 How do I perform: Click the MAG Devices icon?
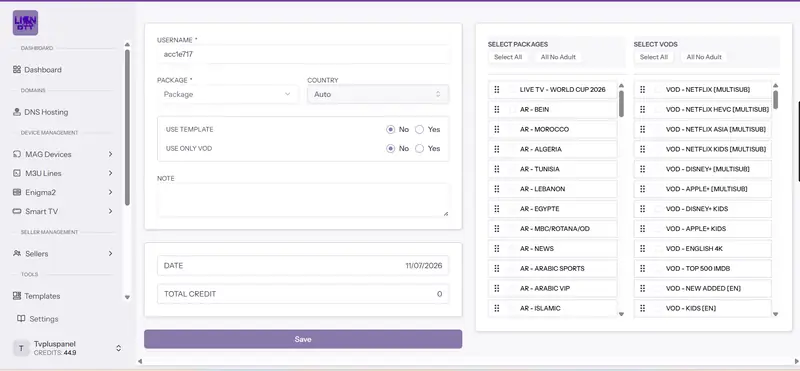pyautogui.click(x=16, y=154)
